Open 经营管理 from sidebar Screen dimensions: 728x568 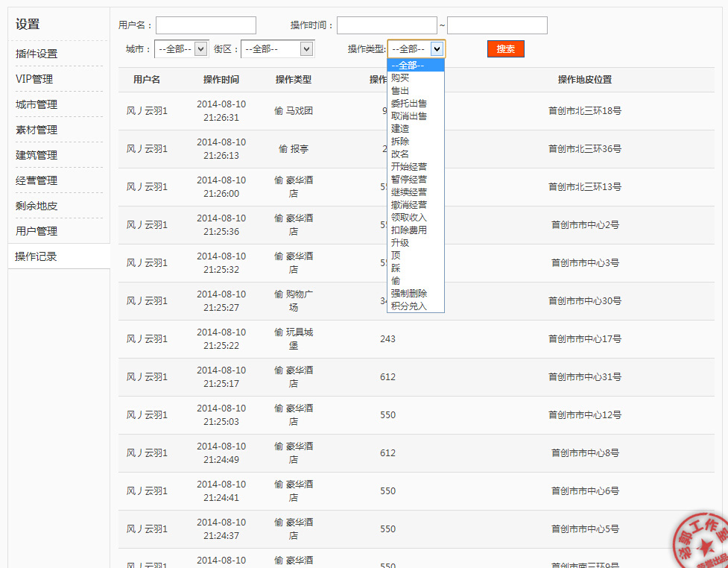tap(37, 180)
